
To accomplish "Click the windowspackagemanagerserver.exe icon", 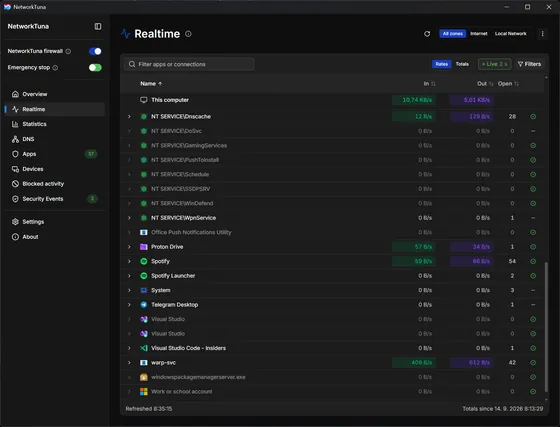I will click(144, 377).
